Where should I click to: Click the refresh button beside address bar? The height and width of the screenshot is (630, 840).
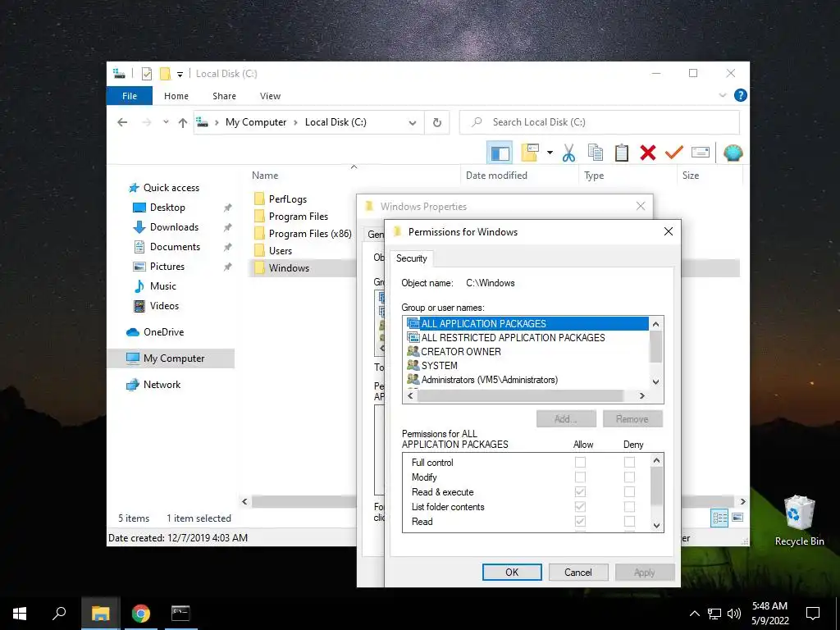tap(437, 123)
